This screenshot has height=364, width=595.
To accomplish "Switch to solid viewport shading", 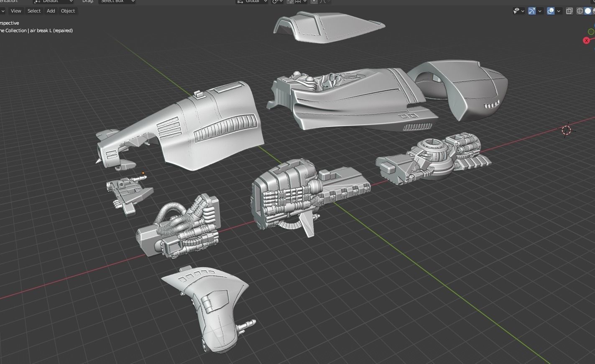I will (587, 11).
